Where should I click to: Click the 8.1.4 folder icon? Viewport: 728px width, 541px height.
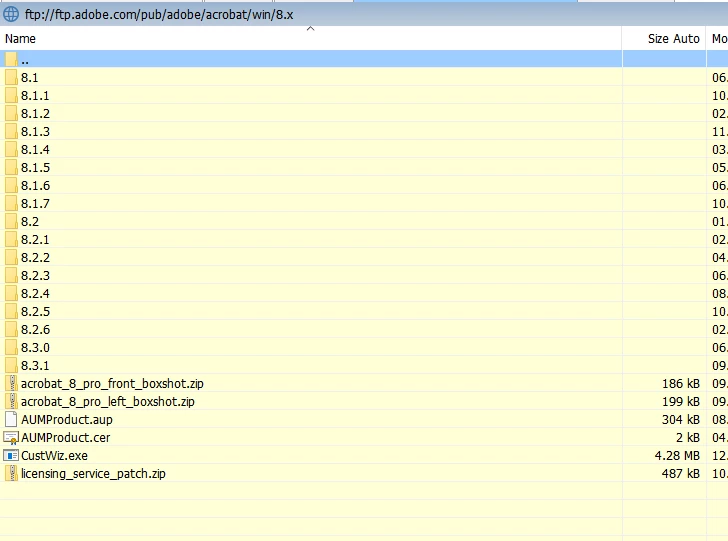[11, 150]
